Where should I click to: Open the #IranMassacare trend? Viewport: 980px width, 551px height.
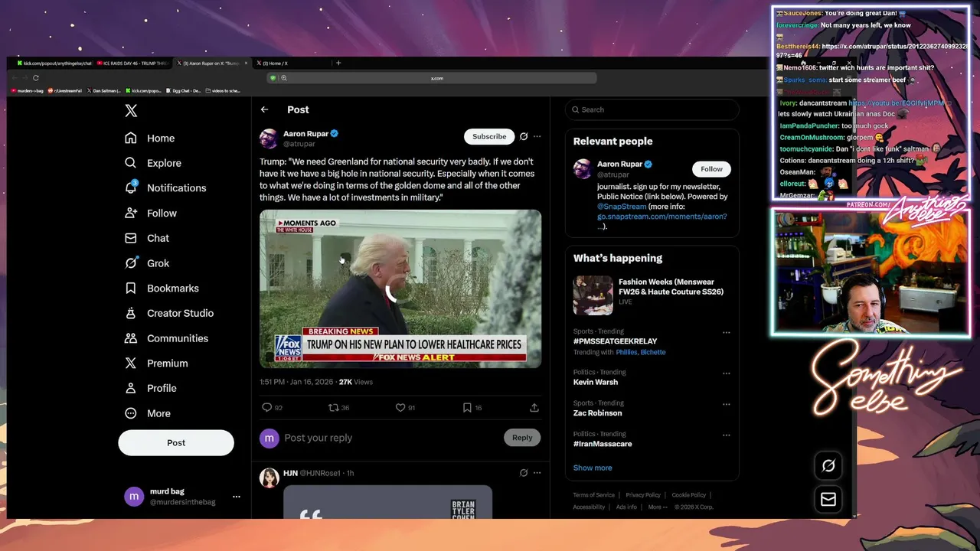click(603, 444)
